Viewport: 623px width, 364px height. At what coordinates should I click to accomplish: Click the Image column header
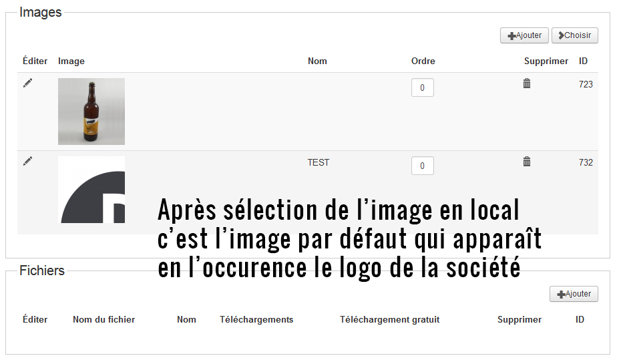[71, 61]
